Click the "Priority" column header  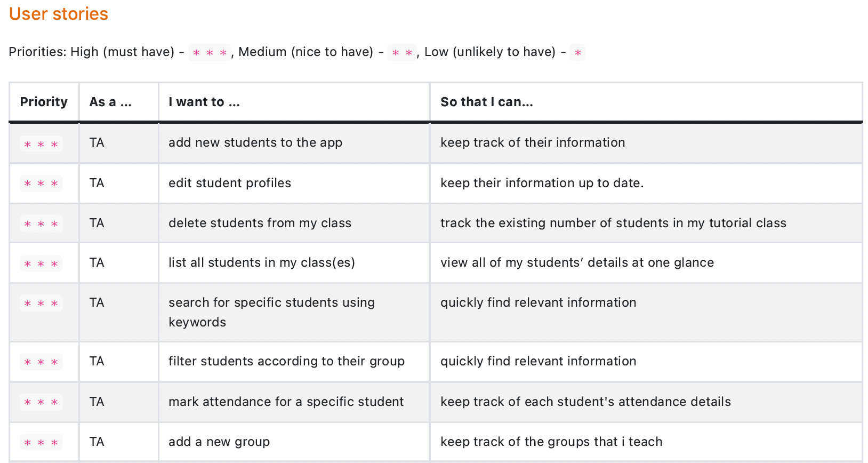pos(44,102)
